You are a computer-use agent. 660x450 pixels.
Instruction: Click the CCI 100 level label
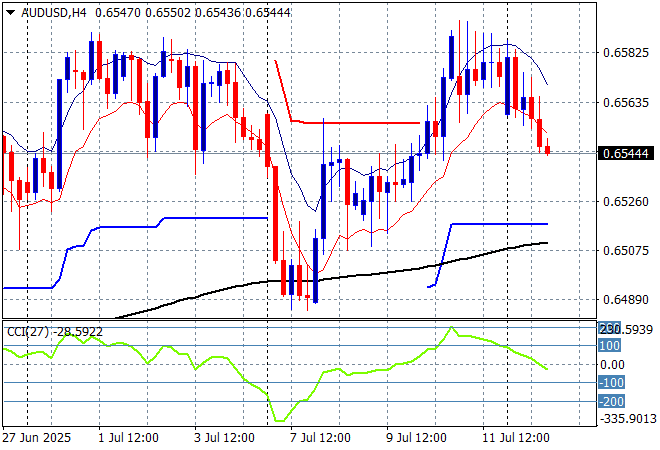[610, 346]
